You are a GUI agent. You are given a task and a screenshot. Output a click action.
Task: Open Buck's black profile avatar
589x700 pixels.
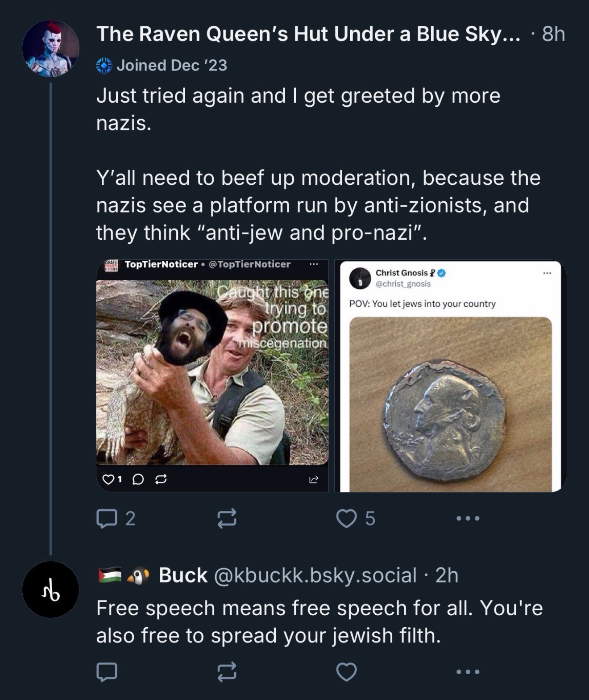pos(50,589)
